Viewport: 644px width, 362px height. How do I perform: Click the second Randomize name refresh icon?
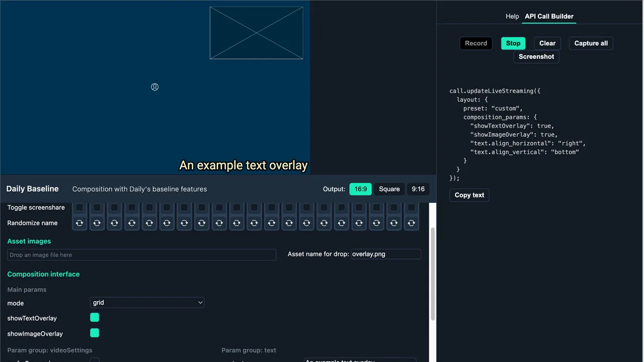pyautogui.click(x=97, y=223)
